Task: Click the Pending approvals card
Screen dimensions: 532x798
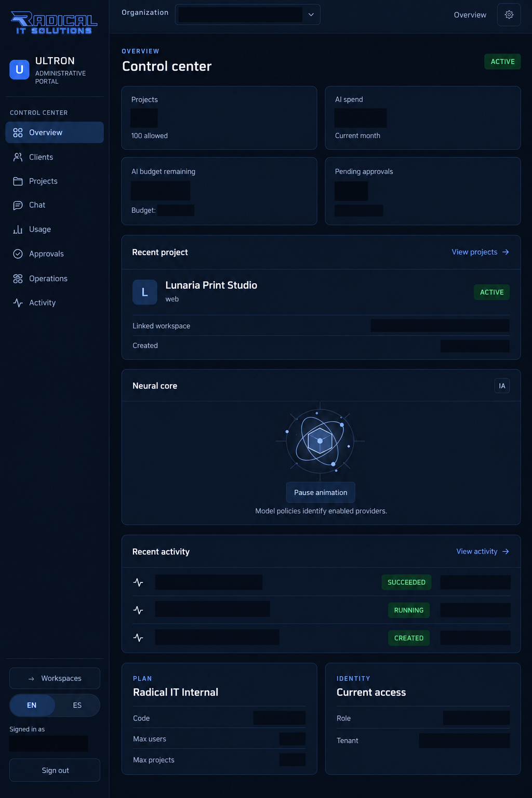Action: (x=423, y=191)
